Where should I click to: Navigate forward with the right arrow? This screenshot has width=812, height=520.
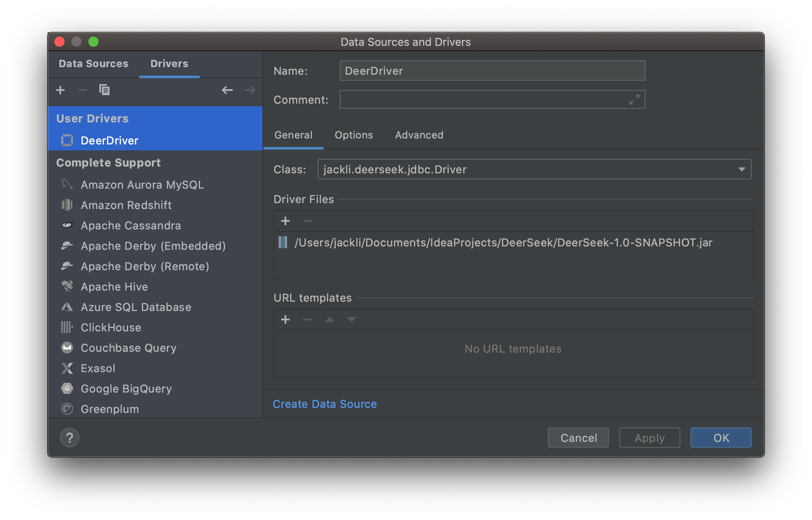tap(250, 90)
